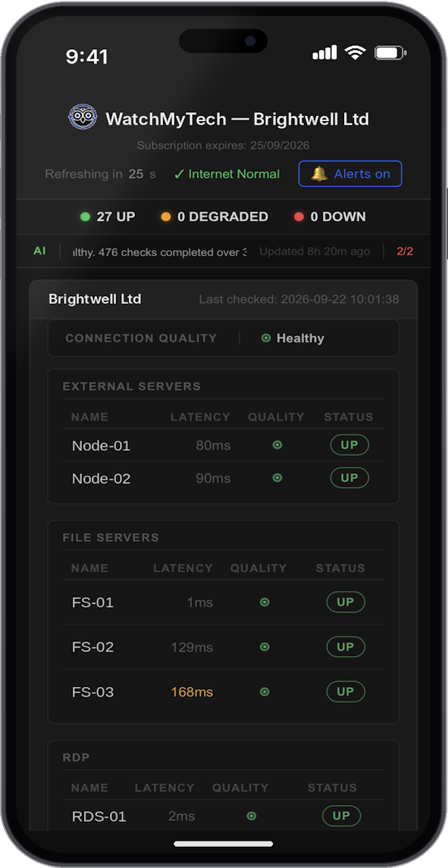Click the Internet Normal status

pyautogui.click(x=227, y=173)
